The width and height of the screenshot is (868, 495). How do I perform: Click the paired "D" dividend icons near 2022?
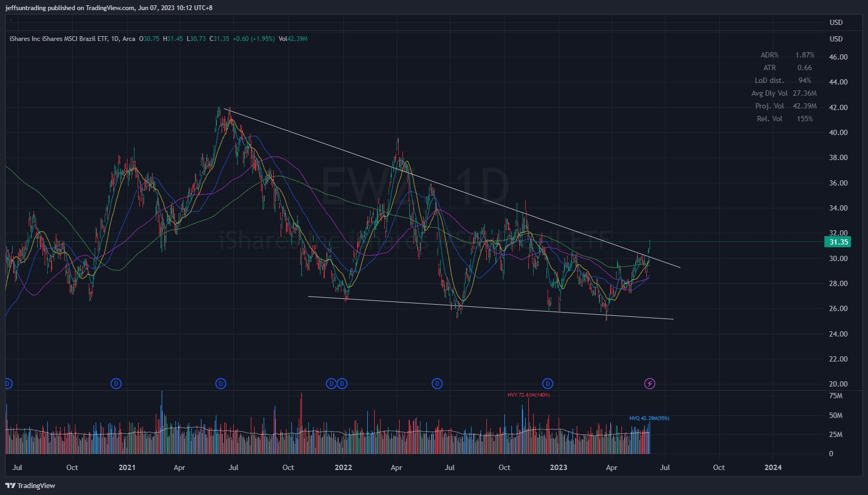tap(336, 383)
